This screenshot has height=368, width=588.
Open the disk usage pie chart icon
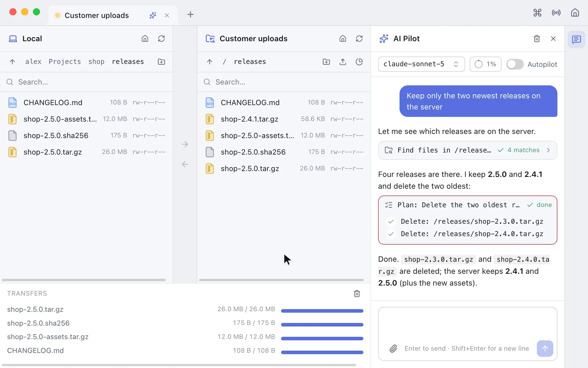tap(359, 62)
